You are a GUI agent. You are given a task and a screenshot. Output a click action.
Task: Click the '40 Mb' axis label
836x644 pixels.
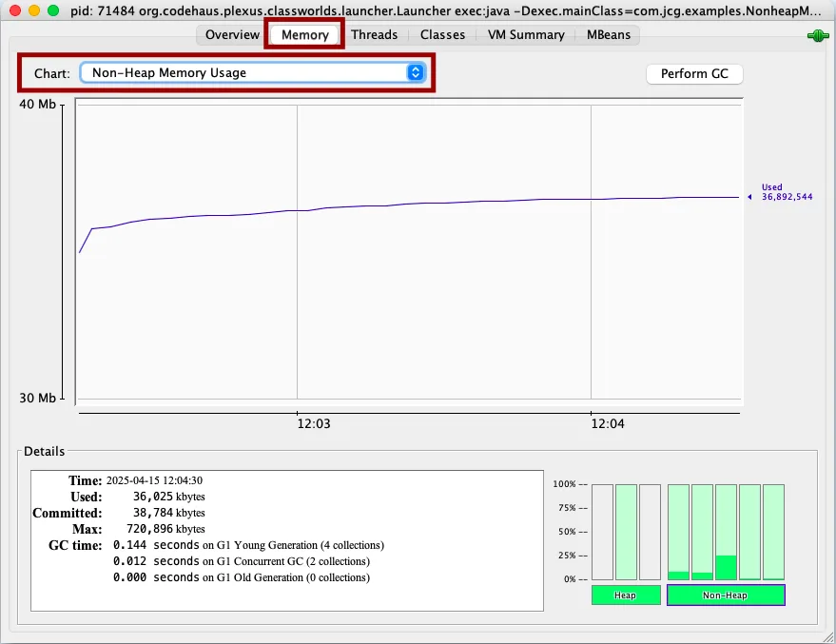point(37,104)
